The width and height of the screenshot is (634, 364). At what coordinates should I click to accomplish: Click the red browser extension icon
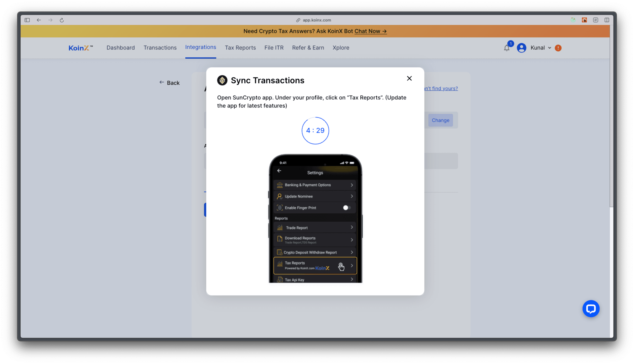pos(584,20)
